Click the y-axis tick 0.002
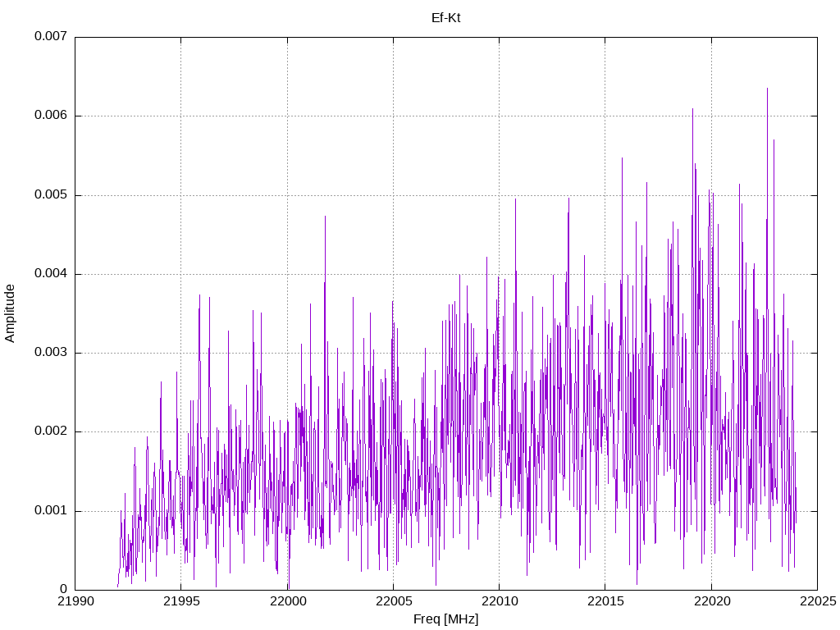Viewport: 840px width, 630px height. [x=51, y=431]
